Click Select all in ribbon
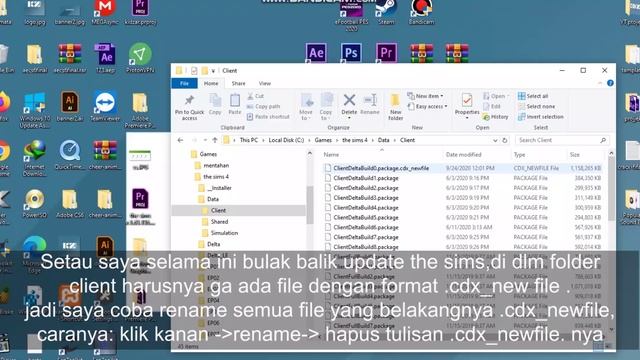 533,96
